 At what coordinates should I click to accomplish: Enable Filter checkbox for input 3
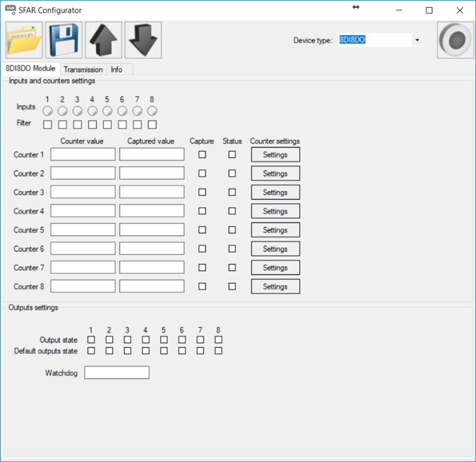click(78, 124)
